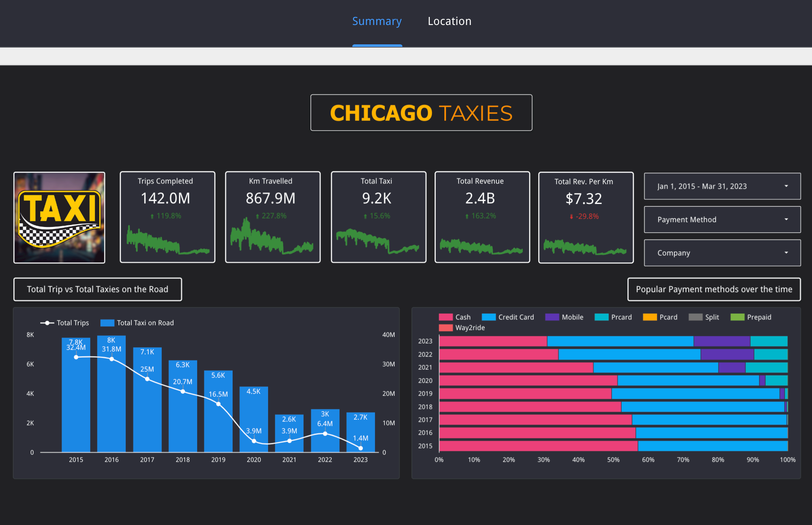Click the Prepaid legend color swatch
Viewport: 812px width, 525px height.
[x=737, y=317]
